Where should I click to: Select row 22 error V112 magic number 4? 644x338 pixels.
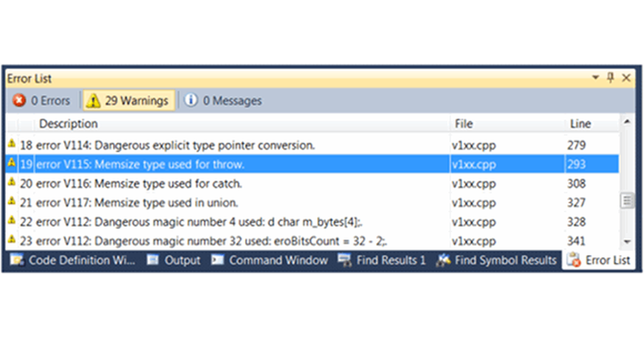pos(312,222)
